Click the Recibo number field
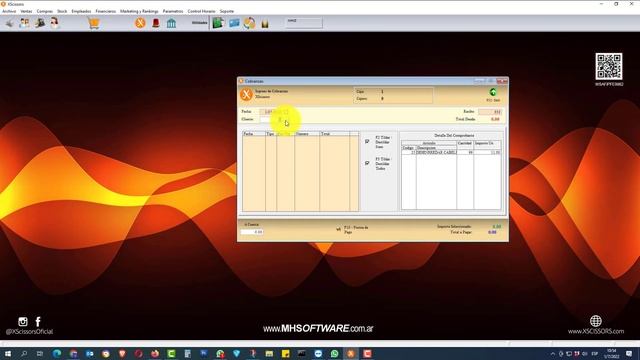The width and height of the screenshot is (640, 360). click(490, 111)
